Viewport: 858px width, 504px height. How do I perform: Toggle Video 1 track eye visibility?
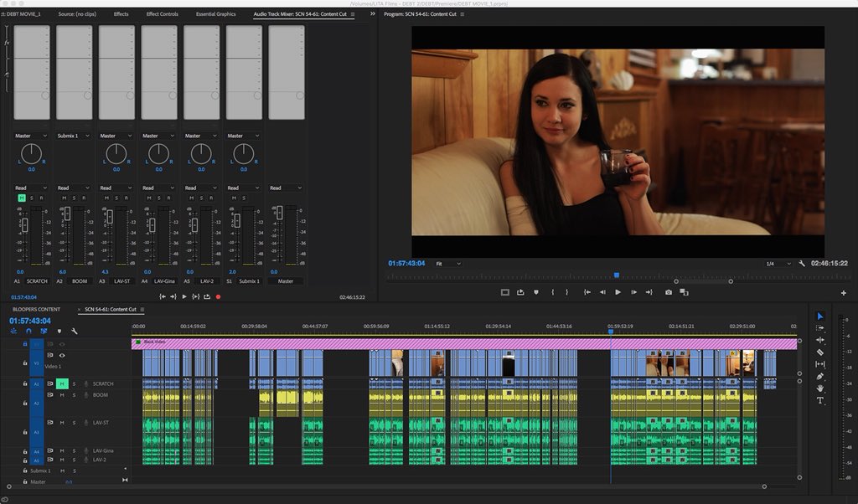62,355
